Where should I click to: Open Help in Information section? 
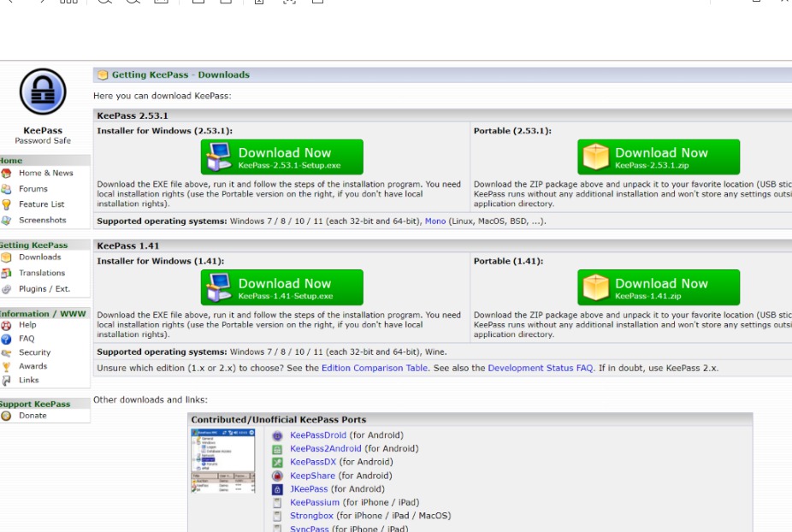[x=27, y=324]
